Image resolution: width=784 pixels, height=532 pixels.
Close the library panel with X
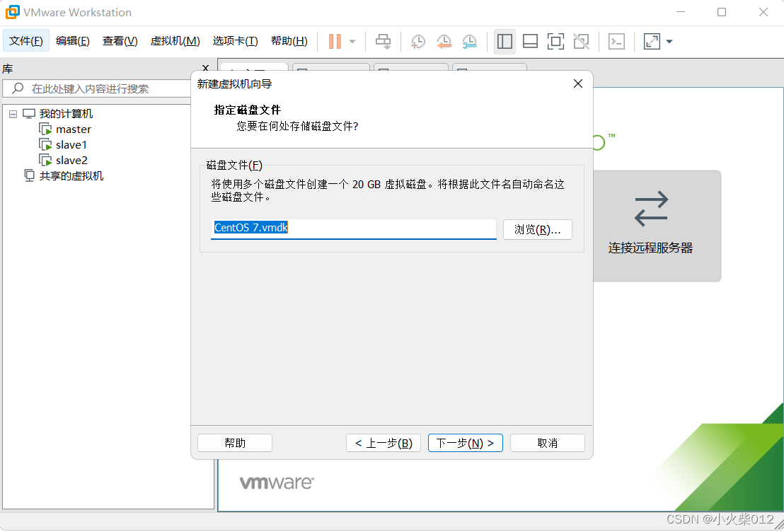(x=205, y=68)
